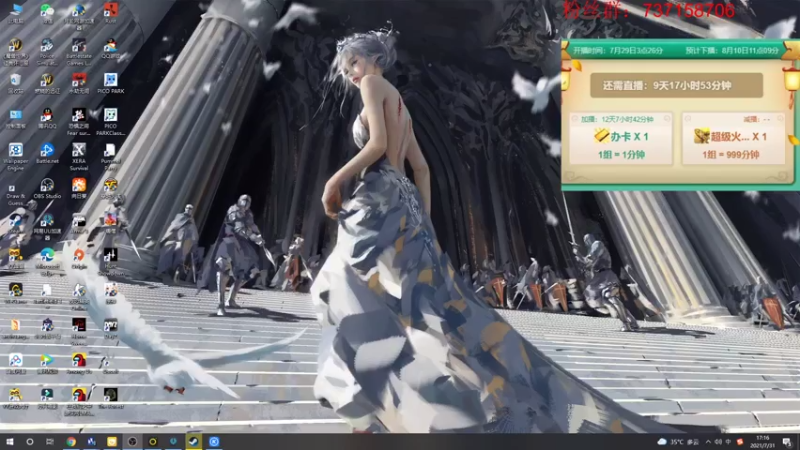Open the notification center icon
Image resolution: width=800 pixels, height=450 pixels.
pyautogui.click(x=787, y=442)
